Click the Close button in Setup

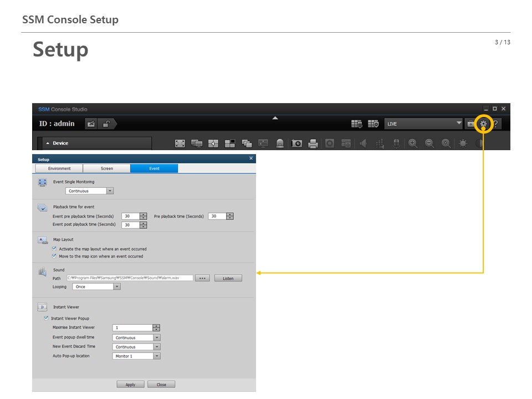161,385
